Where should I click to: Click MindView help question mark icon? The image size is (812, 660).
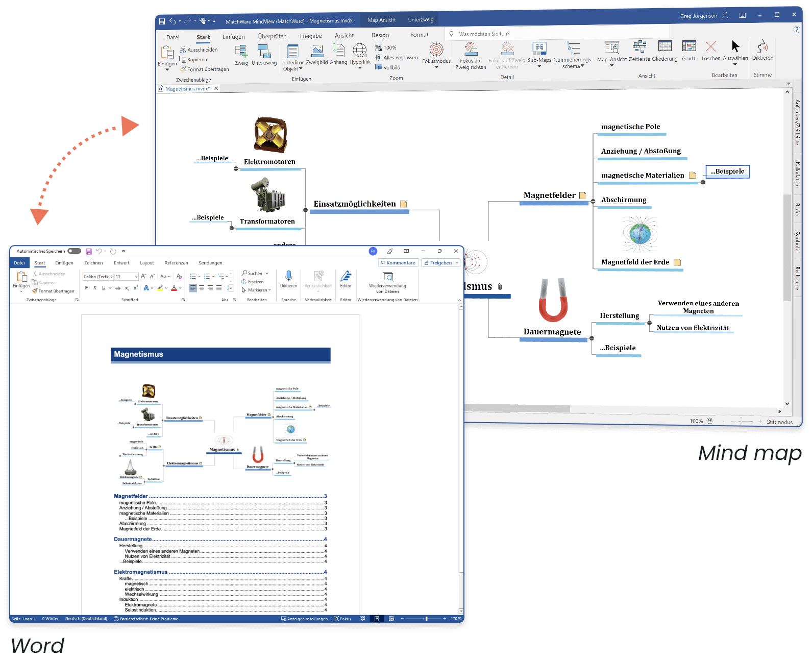click(797, 30)
